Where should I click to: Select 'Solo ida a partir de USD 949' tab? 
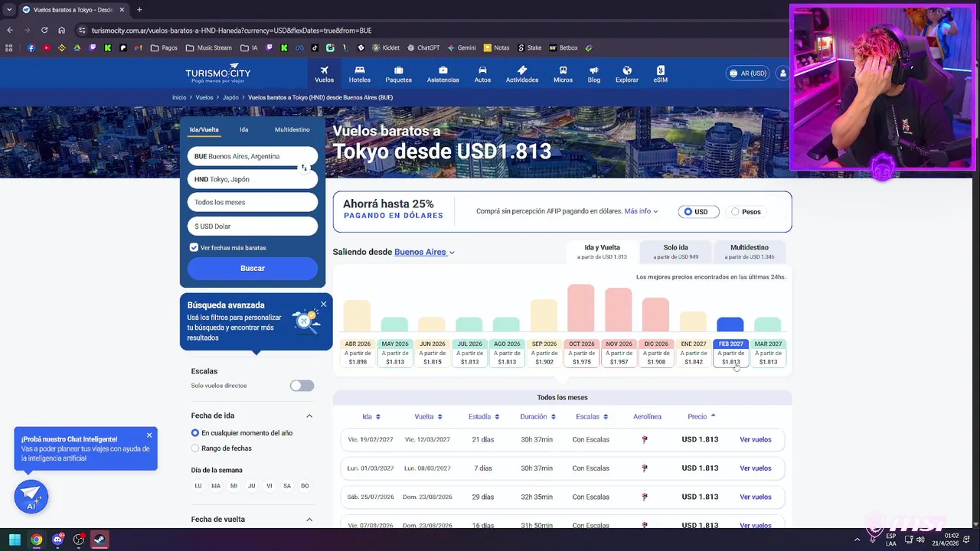676,252
